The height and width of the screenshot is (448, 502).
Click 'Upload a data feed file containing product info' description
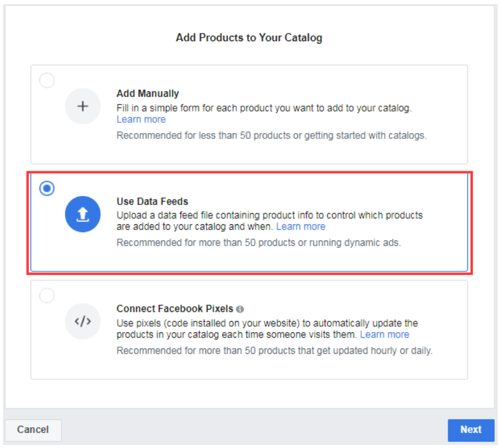tap(270, 221)
